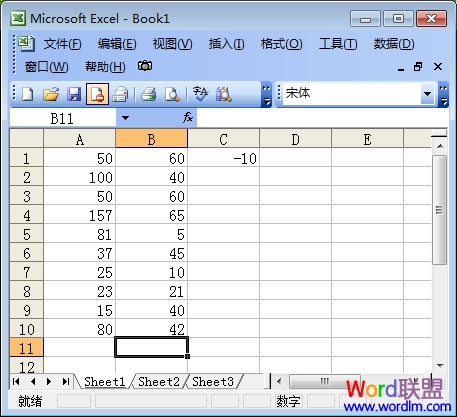Viewport: 457px width, 417px height.
Task: Go to the last sheet tab arrow
Action: [66, 381]
